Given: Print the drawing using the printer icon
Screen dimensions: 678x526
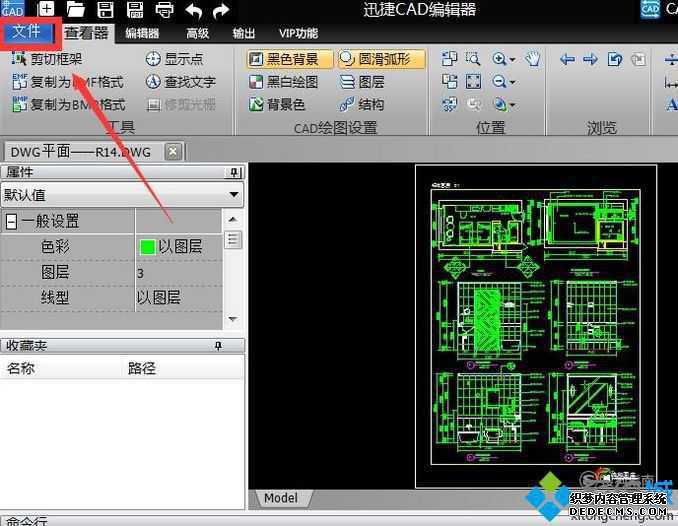Looking at the screenshot, I should point(164,10).
